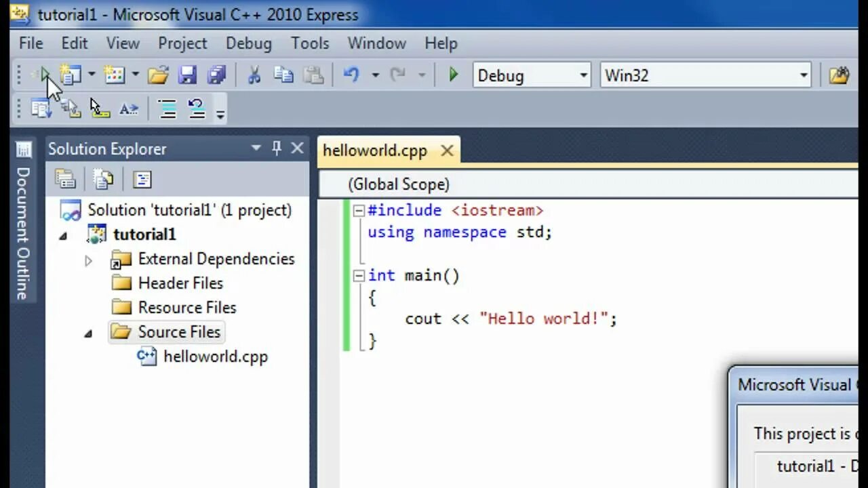Open the Edit menu
868x488 pixels.
click(75, 43)
